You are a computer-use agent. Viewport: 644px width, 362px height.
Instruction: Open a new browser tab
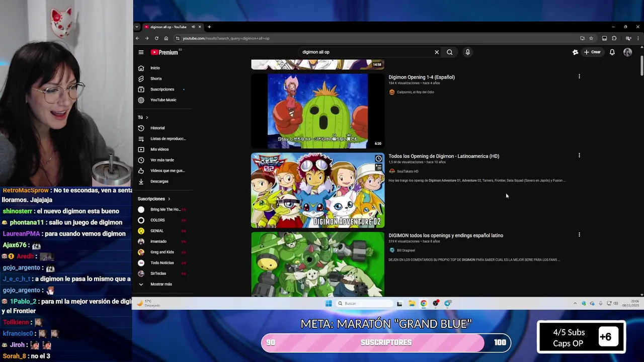pyautogui.click(x=209, y=27)
